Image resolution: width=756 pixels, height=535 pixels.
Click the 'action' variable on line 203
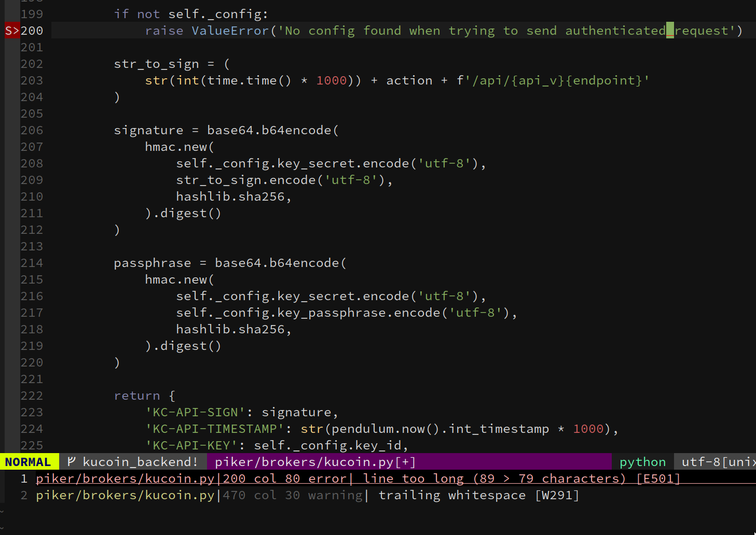(409, 80)
